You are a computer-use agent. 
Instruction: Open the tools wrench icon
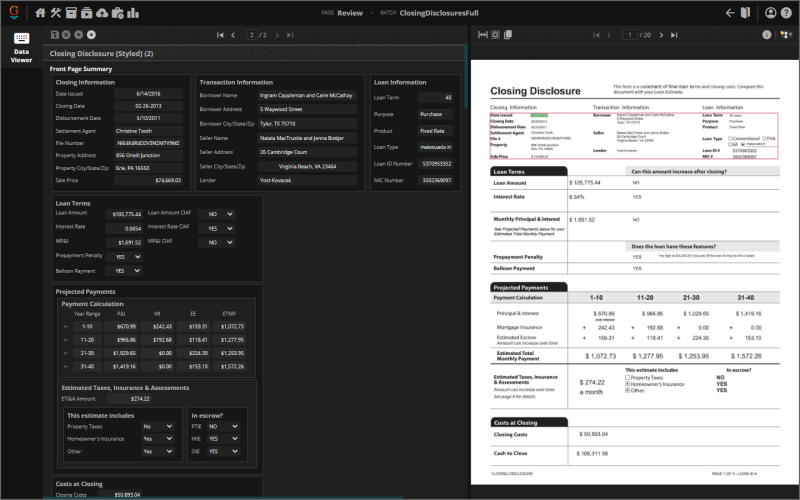point(56,13)
